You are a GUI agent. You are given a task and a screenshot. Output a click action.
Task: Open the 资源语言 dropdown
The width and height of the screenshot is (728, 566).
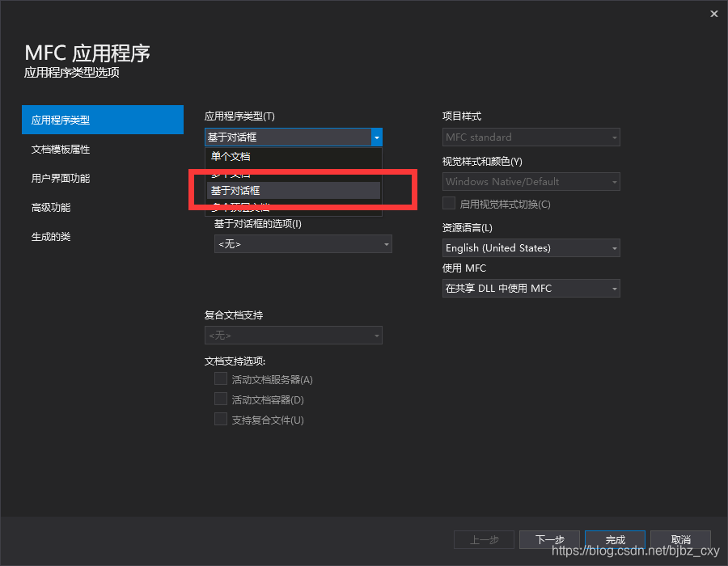click(530, 247)
